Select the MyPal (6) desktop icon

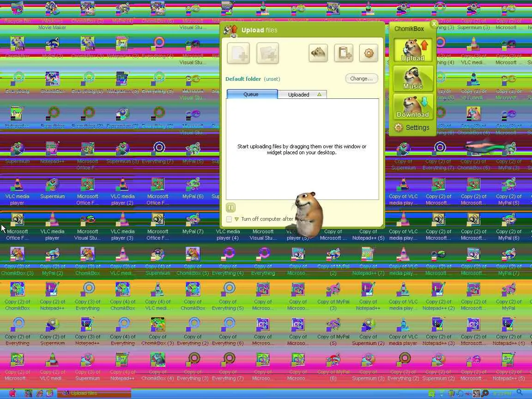[x=193, y=188]
